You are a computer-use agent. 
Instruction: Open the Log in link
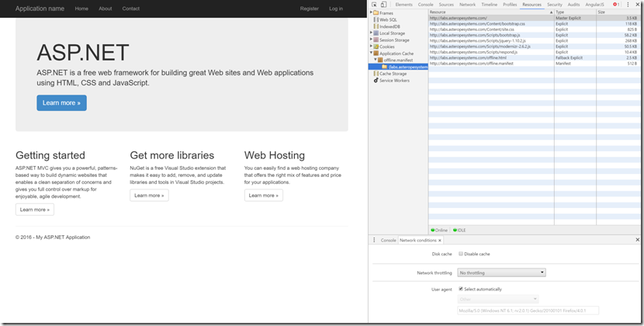tap(336, 9)
